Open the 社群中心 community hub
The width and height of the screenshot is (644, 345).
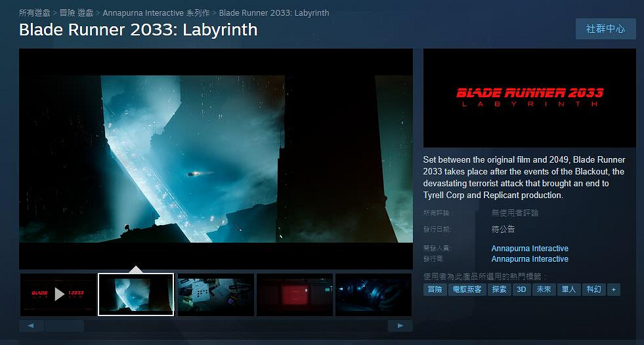point(605,29)
